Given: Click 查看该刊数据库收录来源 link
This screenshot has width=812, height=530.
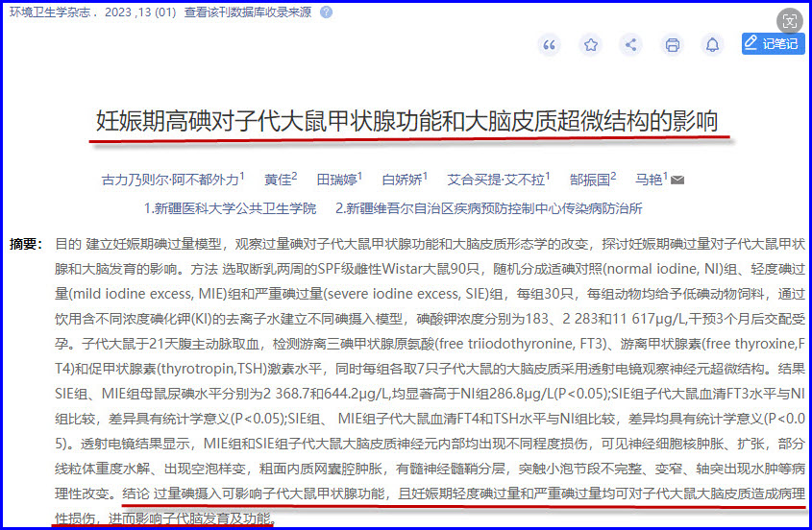Looking at the screenshot, I should click(247, 12).
